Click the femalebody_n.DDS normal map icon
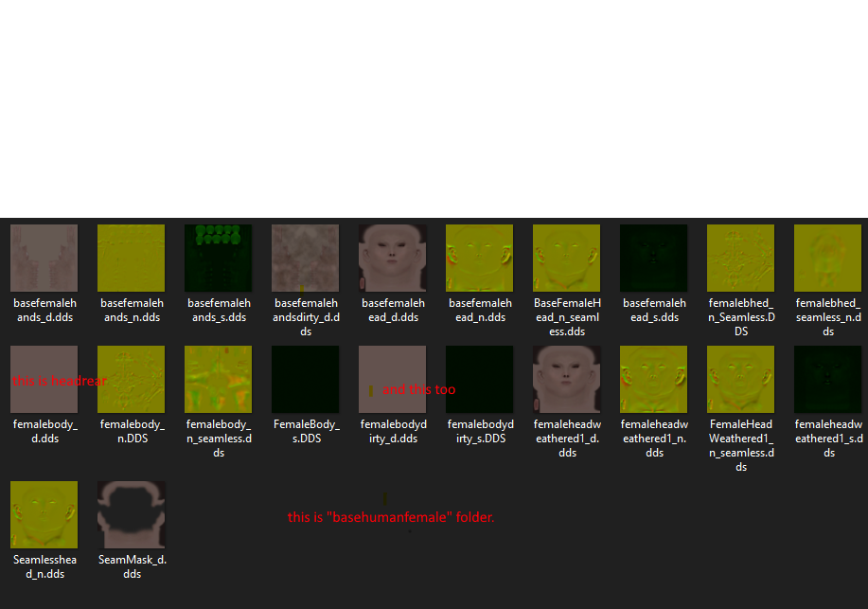Viewport: 868px width, 609px height. pos(132,380)
